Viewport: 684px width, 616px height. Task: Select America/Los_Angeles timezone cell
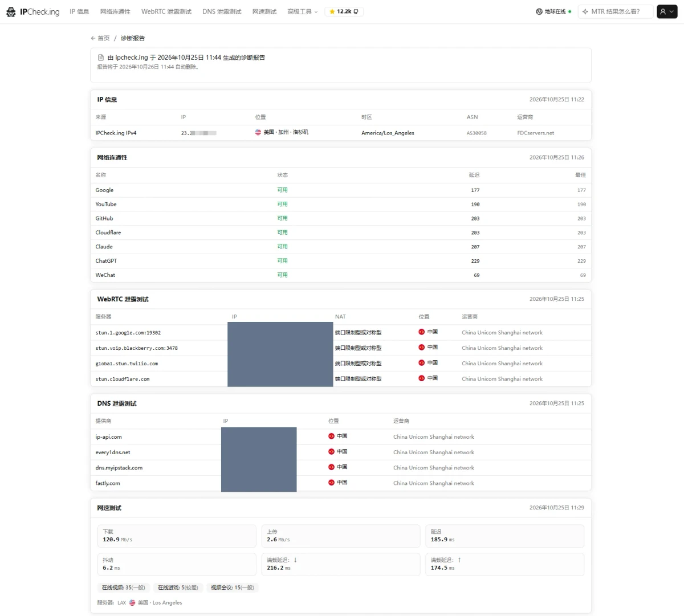[x=388, y=133]
